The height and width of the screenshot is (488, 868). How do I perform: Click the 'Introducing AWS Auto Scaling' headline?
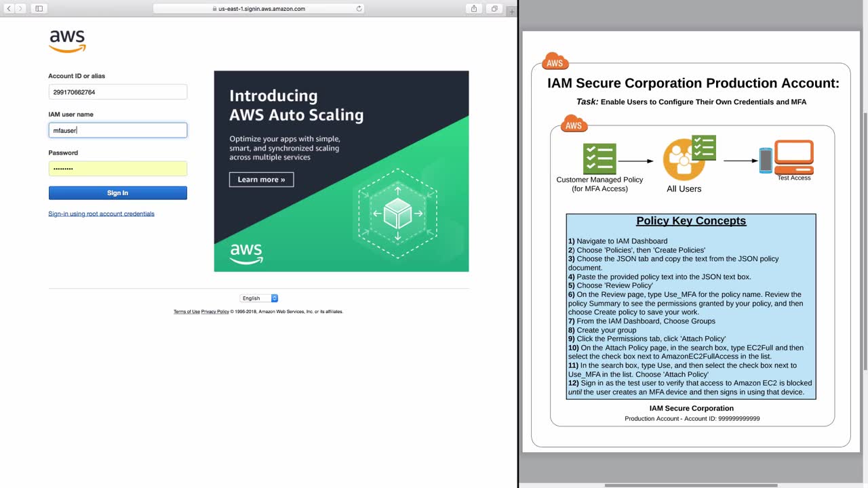pos(296,105)
